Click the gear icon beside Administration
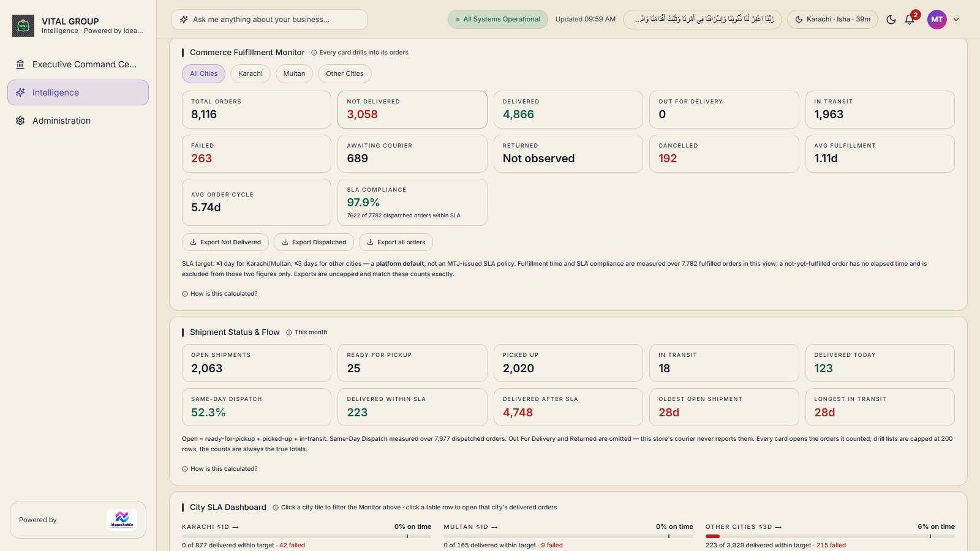980x551 pixels. click(x=20, y=121)
